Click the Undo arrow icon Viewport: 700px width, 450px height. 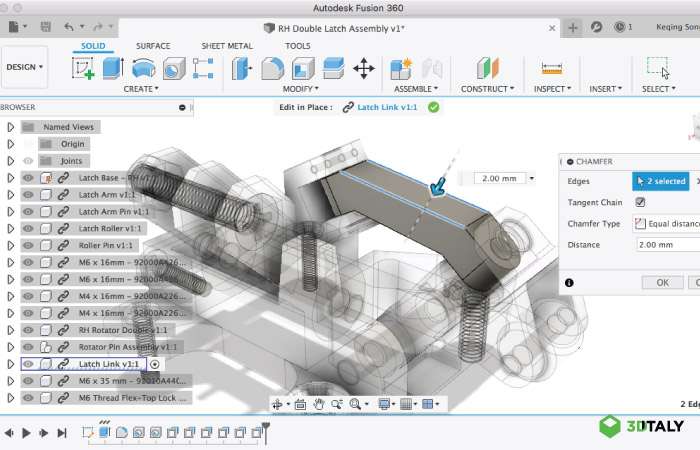[x=69, y=27]
